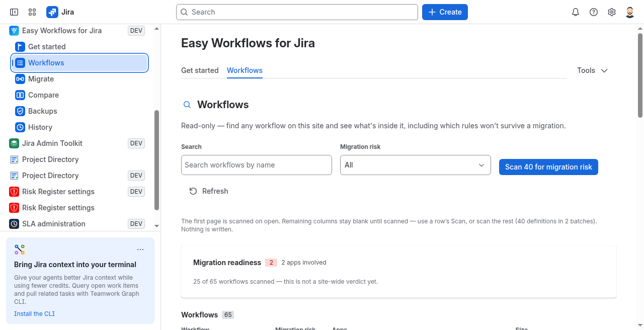The height and width of the screenshot is (330, 644).
Task: Open the help question mark icon
Action: 594,12
